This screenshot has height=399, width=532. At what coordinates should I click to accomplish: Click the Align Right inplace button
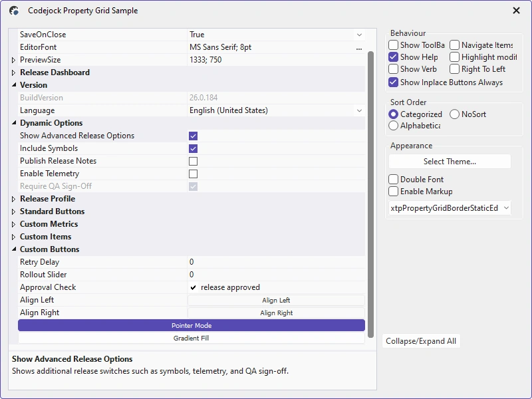(x=276, y=313)
